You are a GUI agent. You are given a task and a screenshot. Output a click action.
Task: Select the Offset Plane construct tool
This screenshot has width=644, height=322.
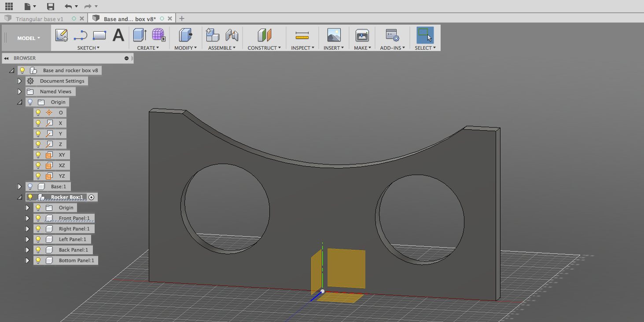pos(265,35)
